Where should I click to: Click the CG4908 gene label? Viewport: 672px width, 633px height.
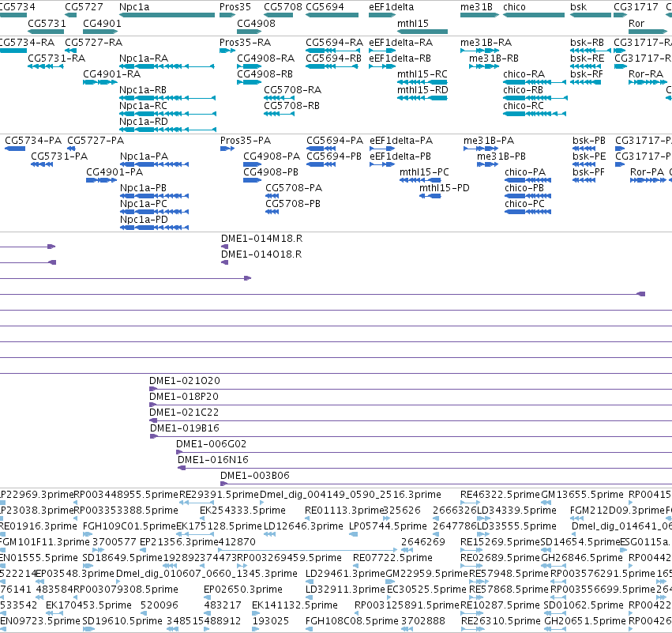(256, 23)
